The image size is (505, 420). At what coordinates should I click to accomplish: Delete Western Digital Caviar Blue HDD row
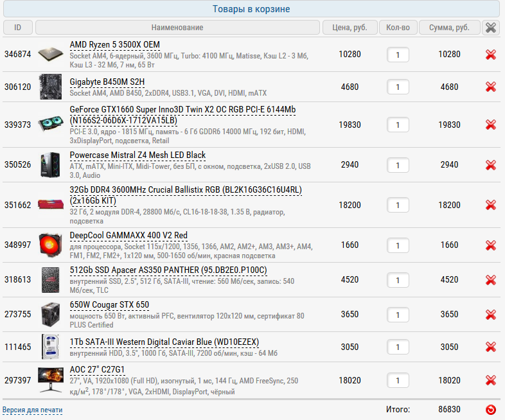[490, 347]
